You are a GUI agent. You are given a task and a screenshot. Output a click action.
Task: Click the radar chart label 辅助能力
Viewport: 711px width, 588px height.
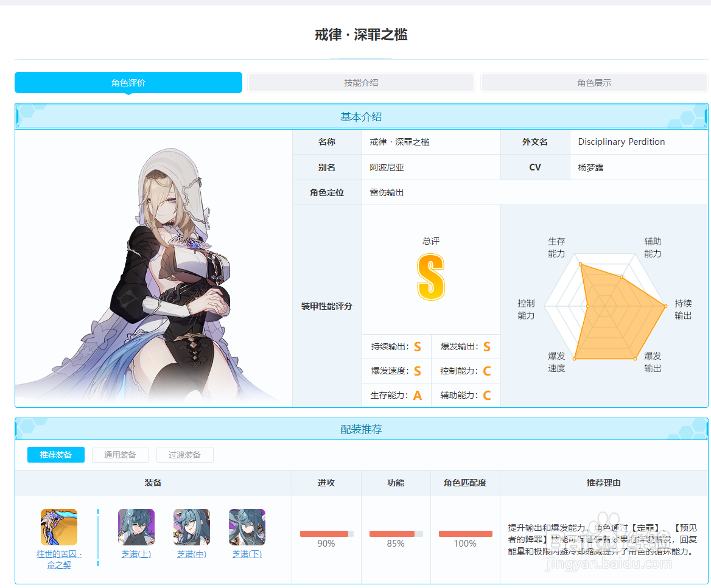point(653,248)
